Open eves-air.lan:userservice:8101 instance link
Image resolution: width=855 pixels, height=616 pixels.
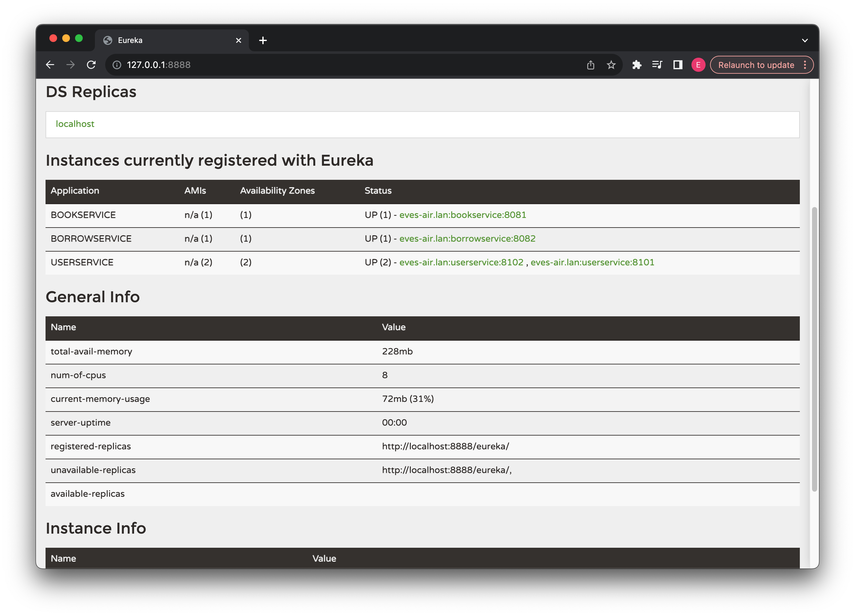tap(592, 262)
